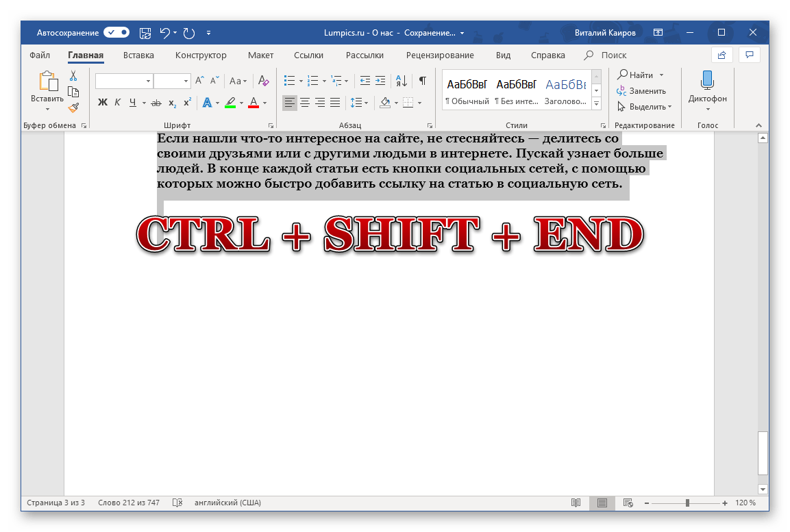
Task: Switch to the Рецензирование tab
Action: tap(439, 55)
